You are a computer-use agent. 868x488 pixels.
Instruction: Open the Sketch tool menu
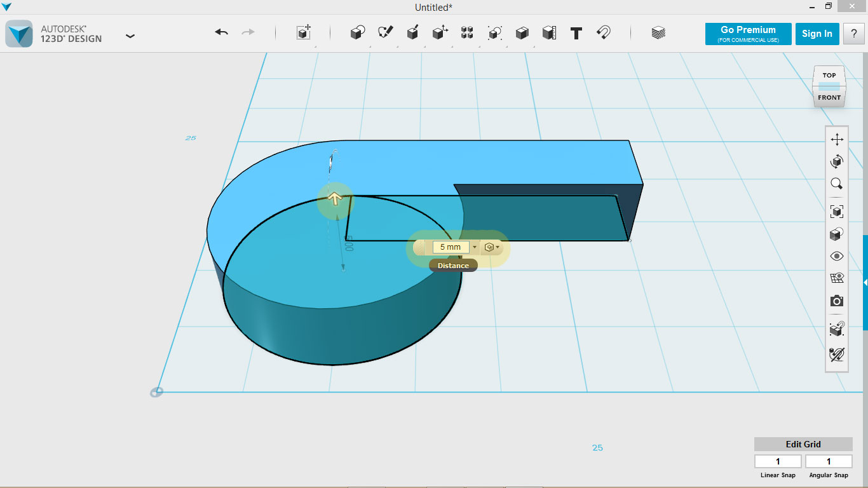(x=386, y=33)
